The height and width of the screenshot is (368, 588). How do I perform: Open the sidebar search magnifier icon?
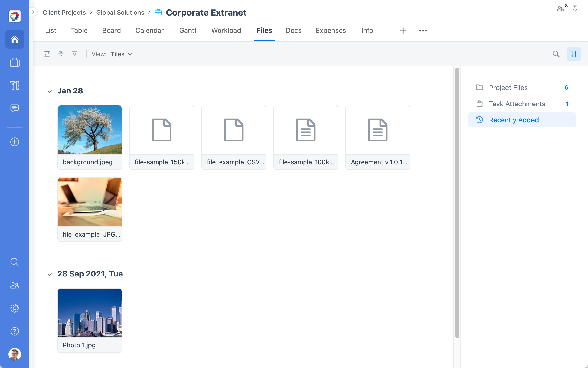pos(15,262)
